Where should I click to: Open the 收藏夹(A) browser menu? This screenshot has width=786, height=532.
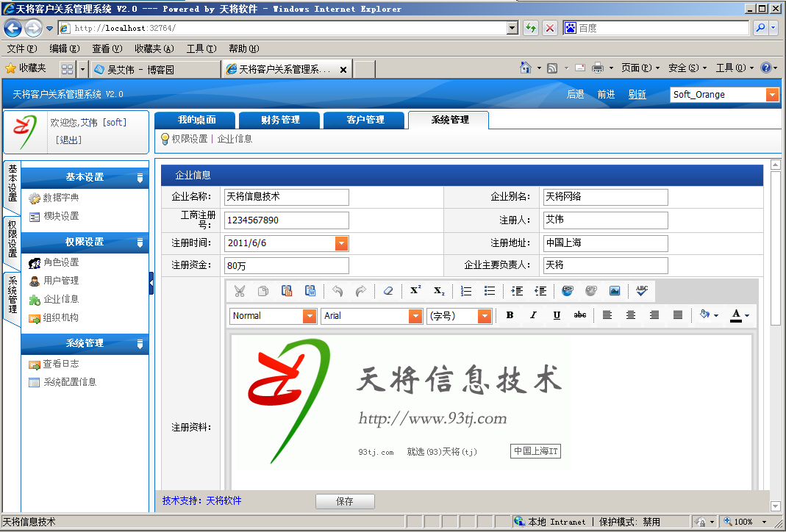click(x=154, y=48)
